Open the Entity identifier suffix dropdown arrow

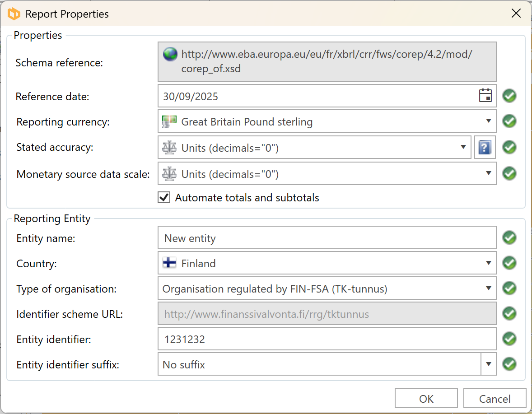(488, 364)
